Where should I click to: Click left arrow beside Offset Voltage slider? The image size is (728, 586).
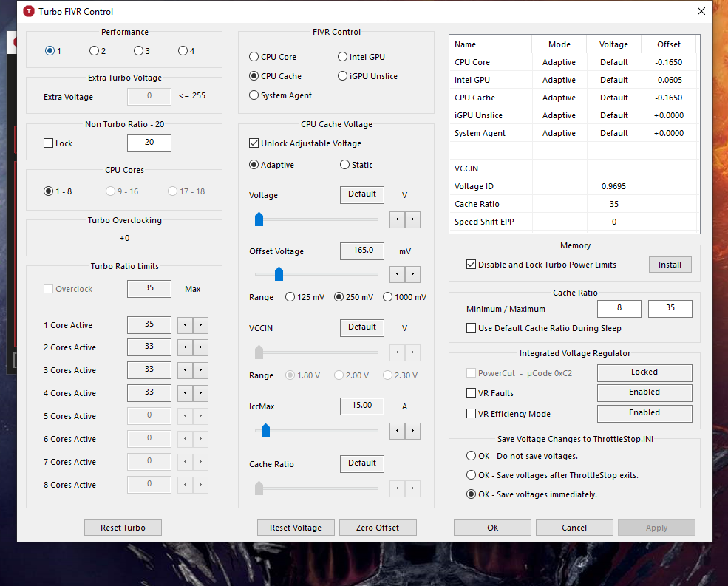click(398, 274)
